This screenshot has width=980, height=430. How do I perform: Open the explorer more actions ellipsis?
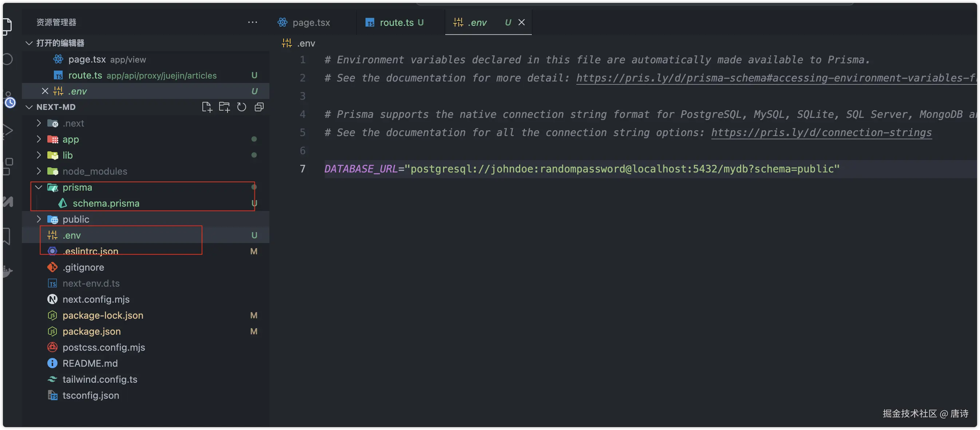[x=253, y=22]
